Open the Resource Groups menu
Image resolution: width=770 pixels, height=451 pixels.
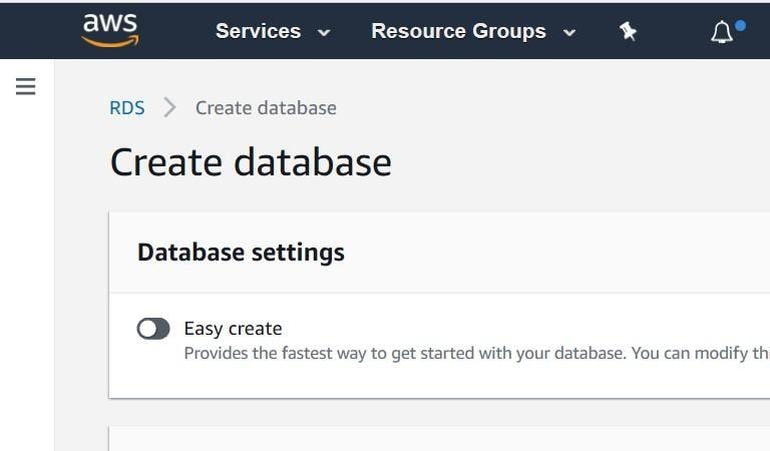click(458, 31)
